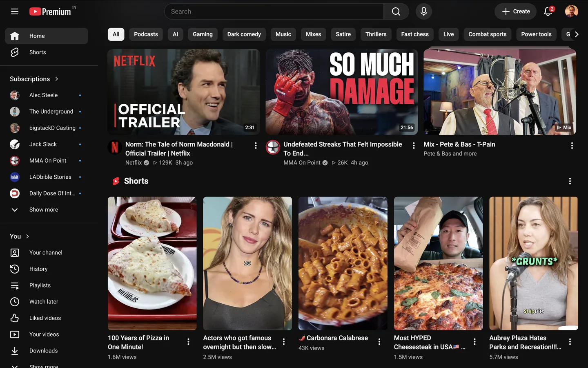Start voice search with microphone icon
Screen dimensions: 588x368
point(424,11)
